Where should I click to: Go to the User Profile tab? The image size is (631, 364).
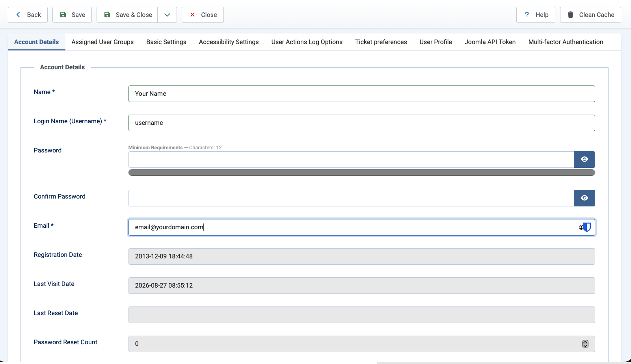click(436, 42)
